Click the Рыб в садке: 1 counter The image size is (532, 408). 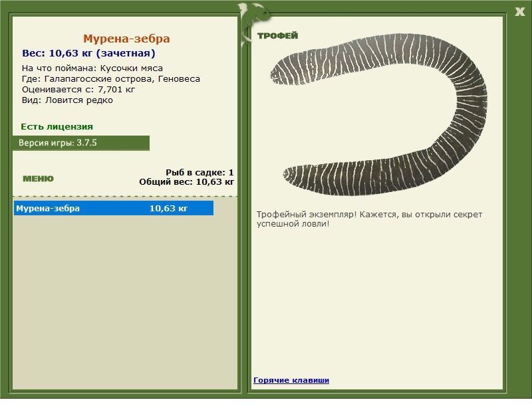pyautogui.click(x=199, y=172)
